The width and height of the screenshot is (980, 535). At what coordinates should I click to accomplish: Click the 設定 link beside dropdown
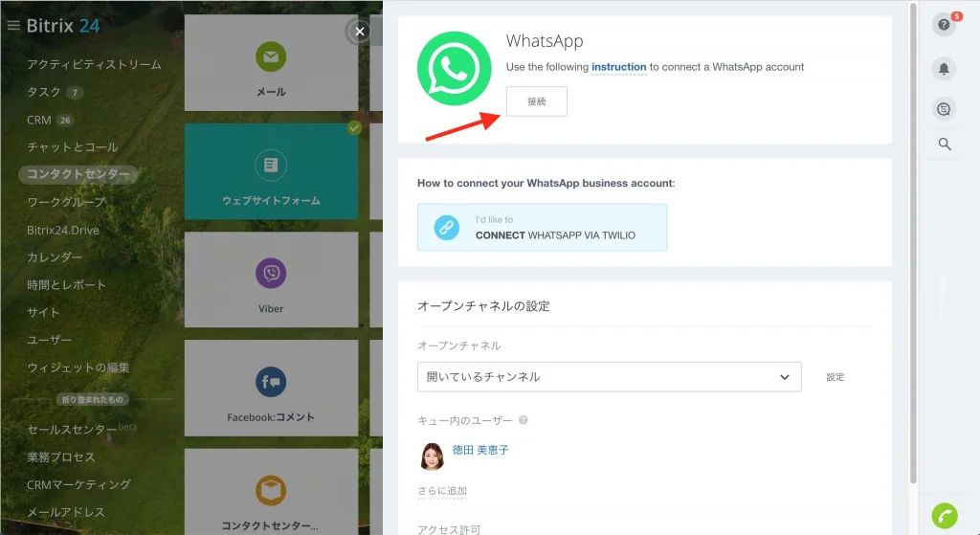(835, 377)
